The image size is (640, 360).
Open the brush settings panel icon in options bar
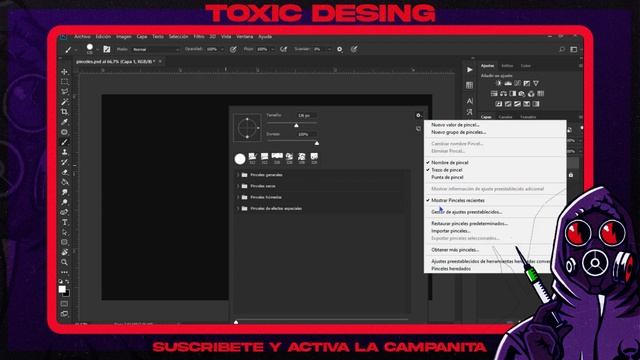pyautogui.click(x=107, y=49)
